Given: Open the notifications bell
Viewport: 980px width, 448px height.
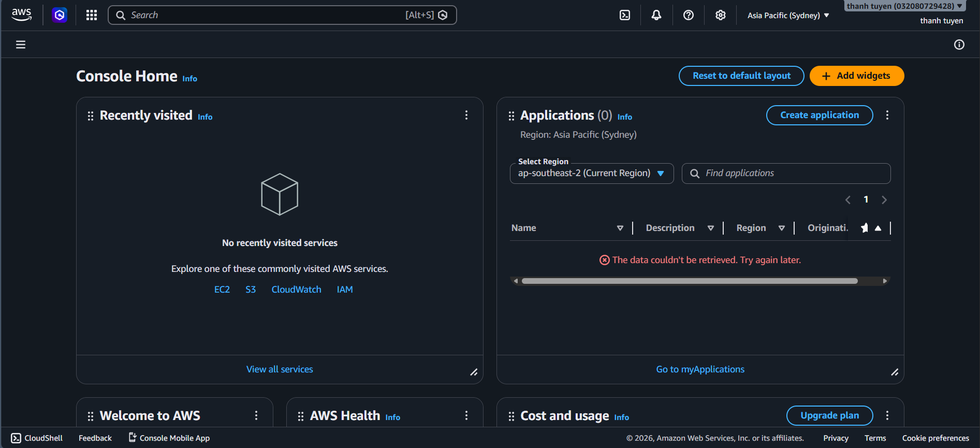Looking at the screenshot, I should (656, 15).
